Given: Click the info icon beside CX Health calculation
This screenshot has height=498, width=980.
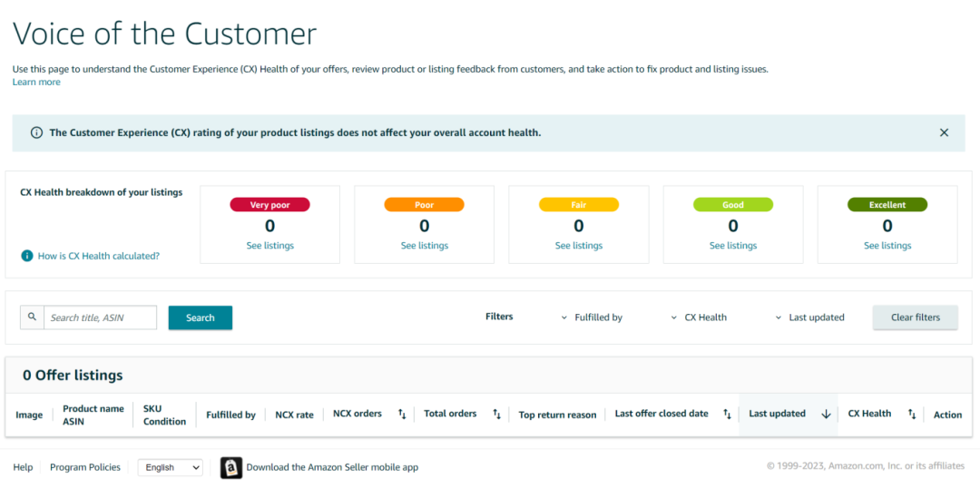Looking at the screenshot, I should point(27,256).
